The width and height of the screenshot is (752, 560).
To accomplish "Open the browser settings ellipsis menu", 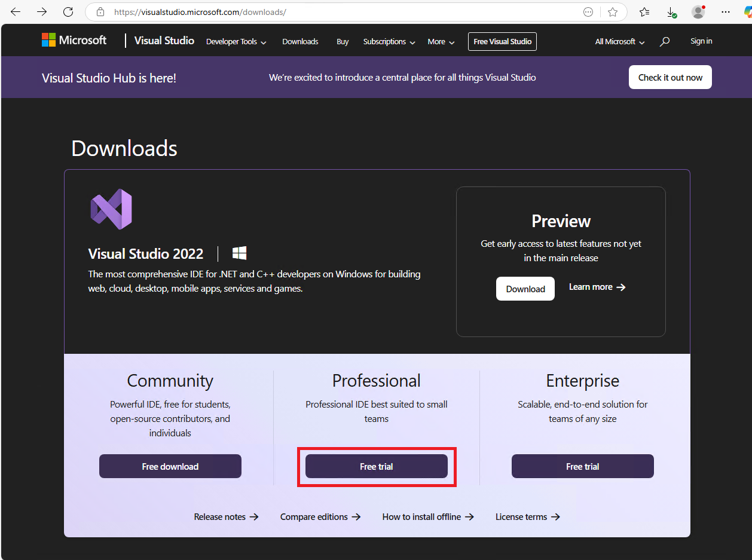I will (726, 12).
